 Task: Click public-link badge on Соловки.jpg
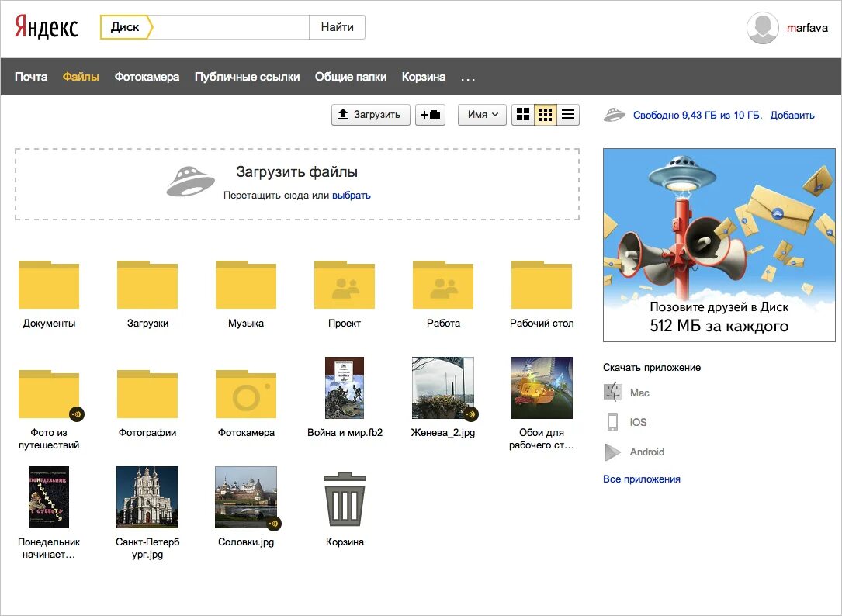pos(274,524)
